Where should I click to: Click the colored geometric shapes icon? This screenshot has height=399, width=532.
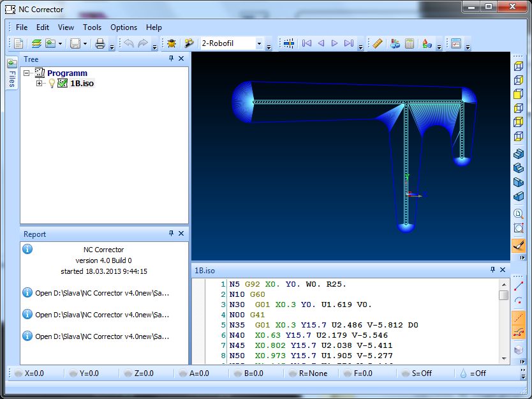click(427, 43)
